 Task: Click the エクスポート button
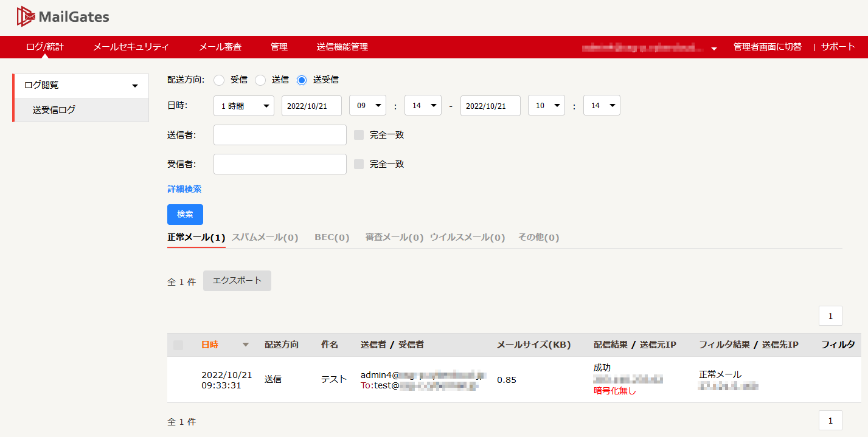pos(237,281)
